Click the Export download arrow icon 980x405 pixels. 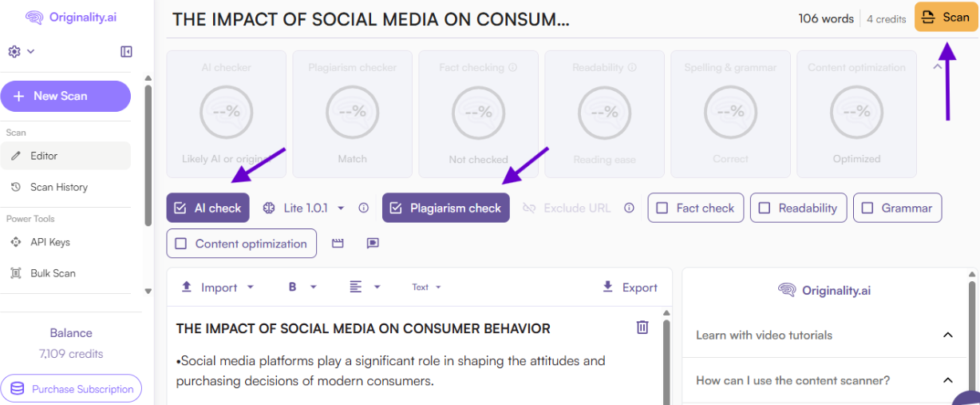(607, 287)
